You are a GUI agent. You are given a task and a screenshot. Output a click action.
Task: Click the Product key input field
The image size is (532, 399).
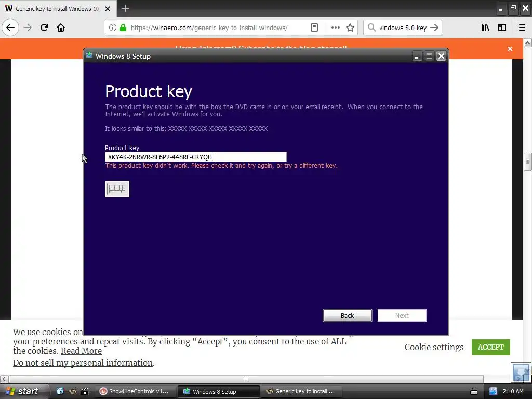(196, 157)
